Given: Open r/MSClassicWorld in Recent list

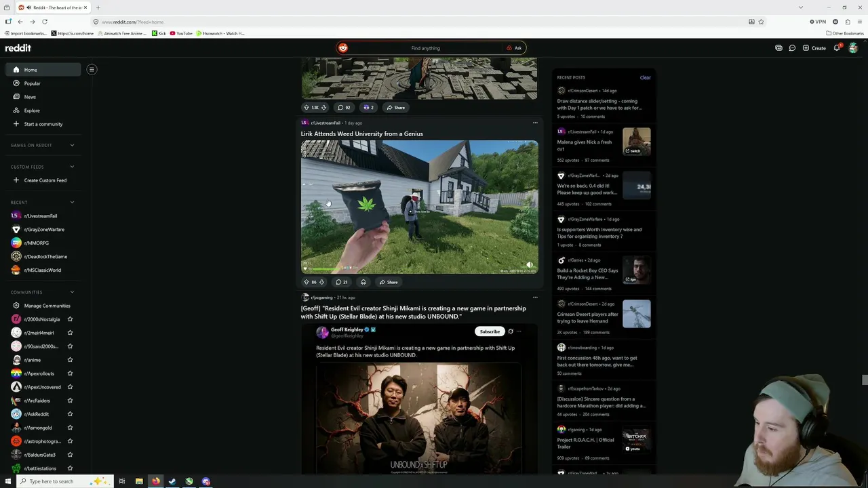Looking at the screenshot, I should tap(43, 270).
